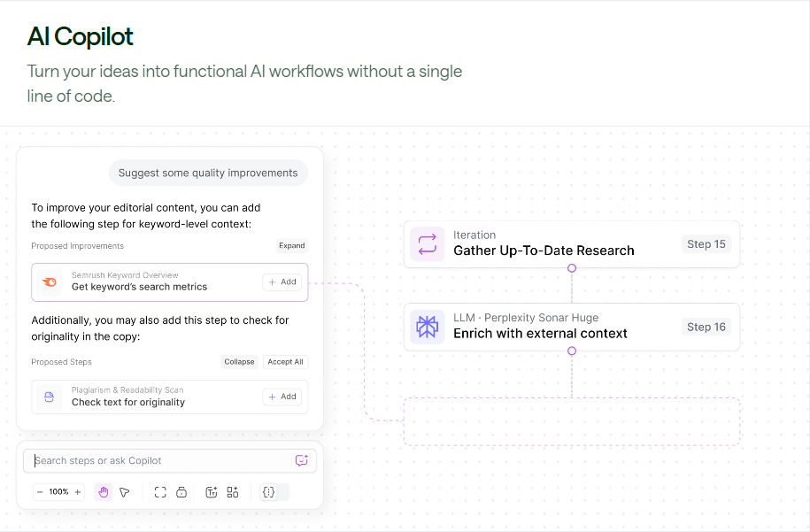Click the lock canvas icon

tap(181, 492)
